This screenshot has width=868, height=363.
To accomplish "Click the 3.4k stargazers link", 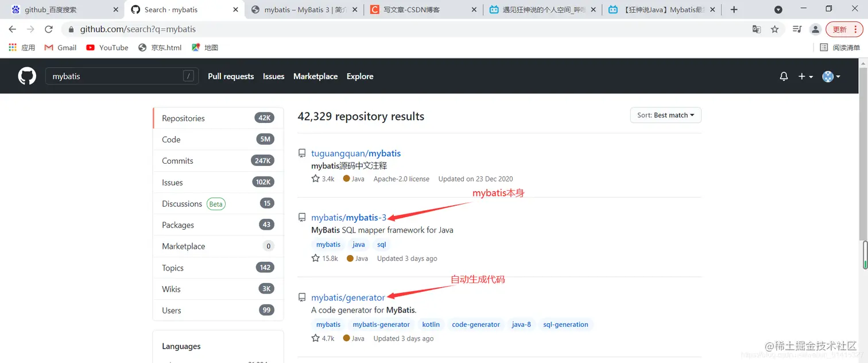I will tap(323, 179).
